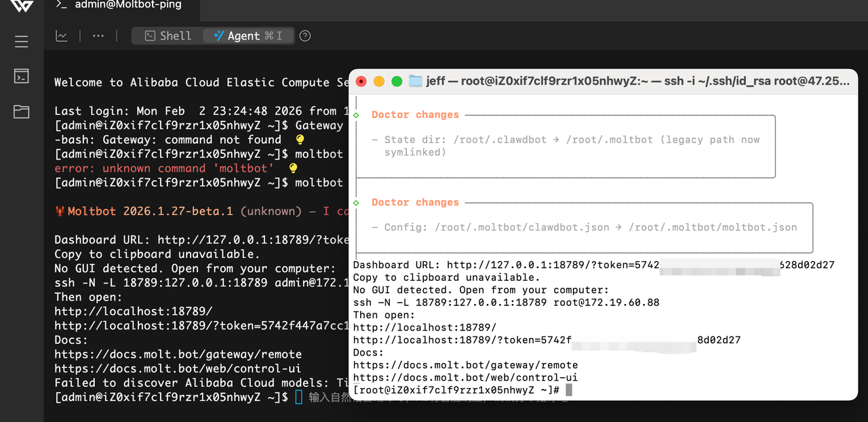Click 'Failed to discover Alibaba Cloud models' line
Screen dimensions: 868x422
[202, 383]
